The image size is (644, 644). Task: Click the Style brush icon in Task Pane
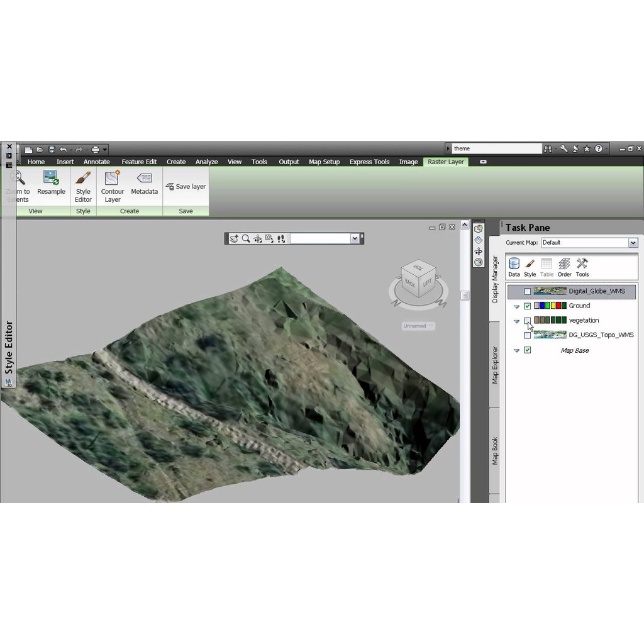[x=530, y=267]
